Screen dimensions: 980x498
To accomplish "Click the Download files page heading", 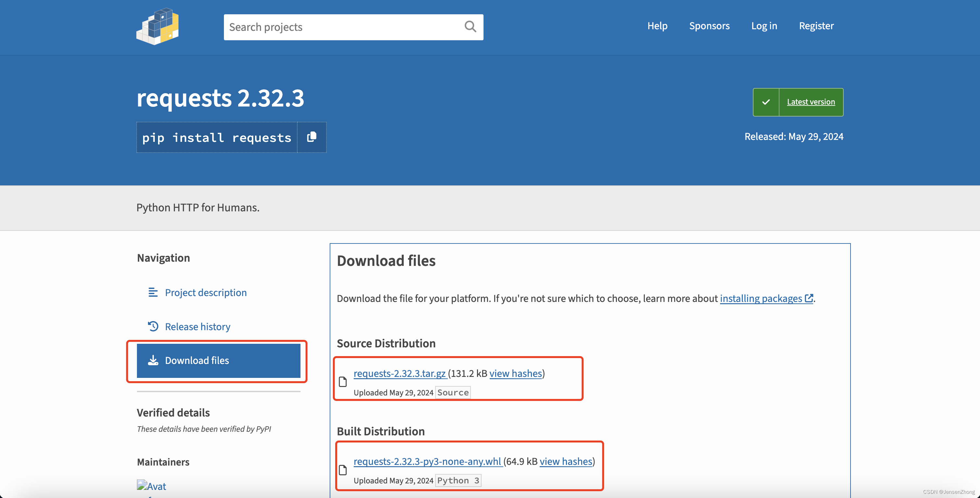I will (x=386, y=261).
